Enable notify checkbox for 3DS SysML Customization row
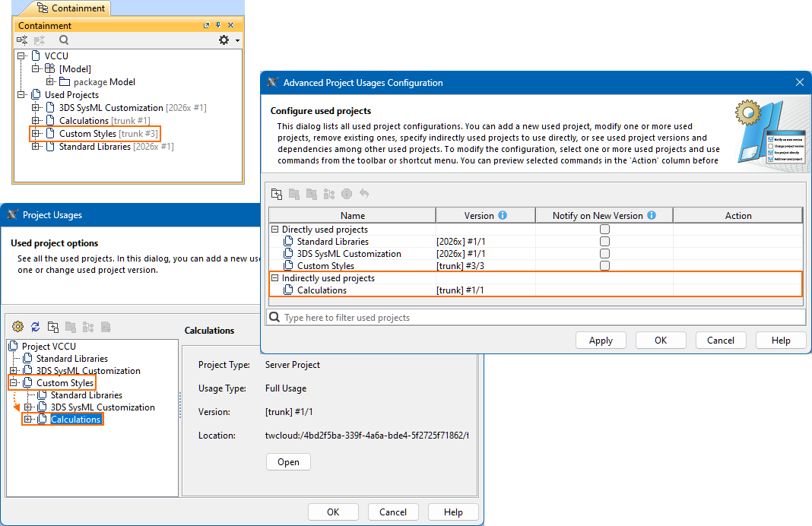 pyautogui.click(x=604, y=254)
